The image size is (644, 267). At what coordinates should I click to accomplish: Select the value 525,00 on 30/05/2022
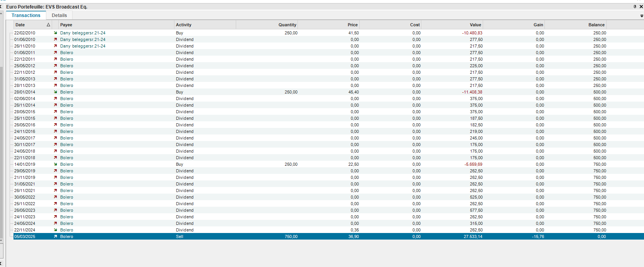tap(476, 197)
